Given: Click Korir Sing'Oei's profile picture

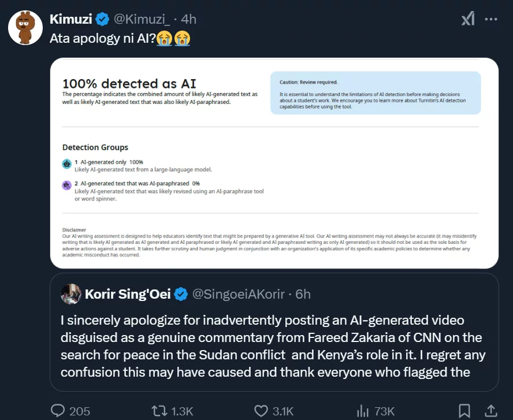Looking at the screenshot, I should (71, 294).
